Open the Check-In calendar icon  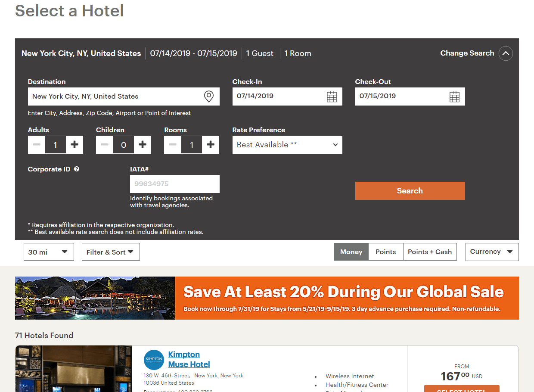tap(332, 96)
